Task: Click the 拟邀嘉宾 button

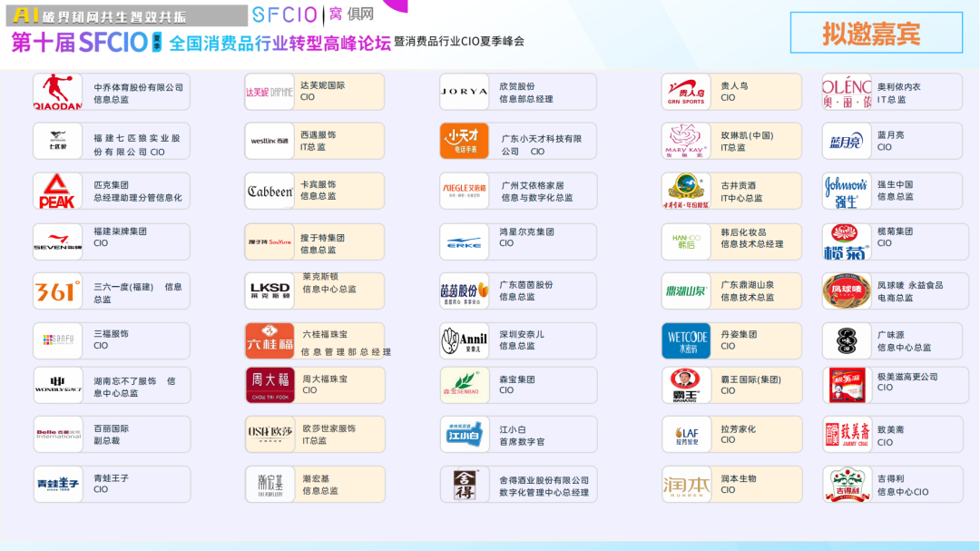Action: (877, 33)
